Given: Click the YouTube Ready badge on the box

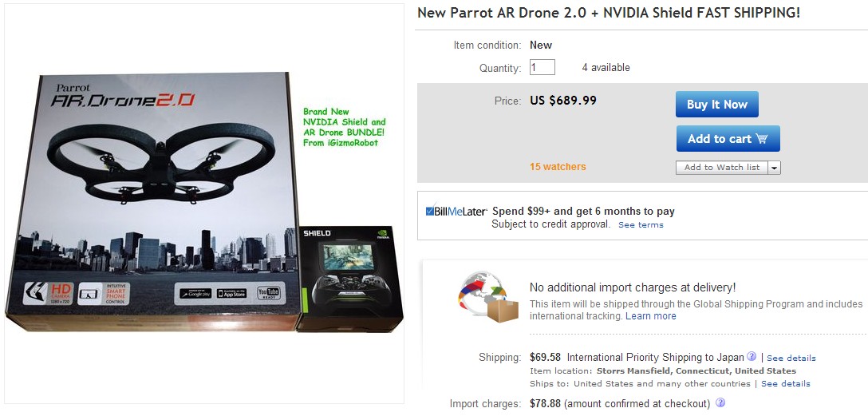Looking at the screenshot, I should click(268, 292).
